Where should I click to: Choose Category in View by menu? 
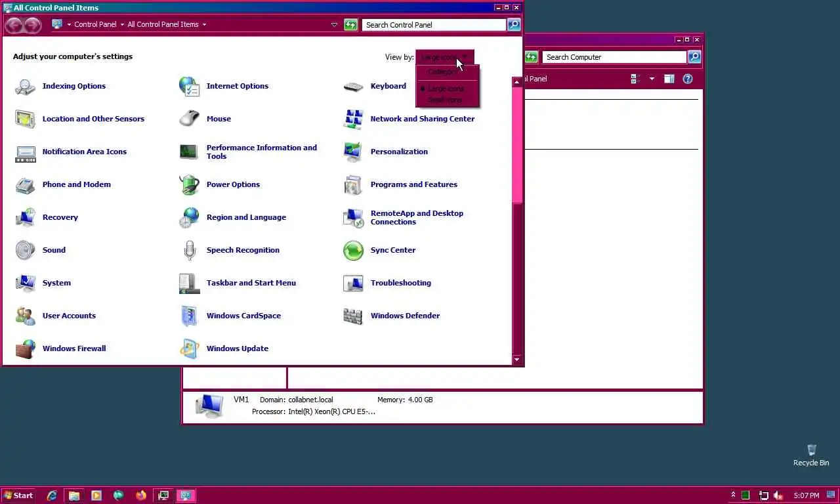446,72
